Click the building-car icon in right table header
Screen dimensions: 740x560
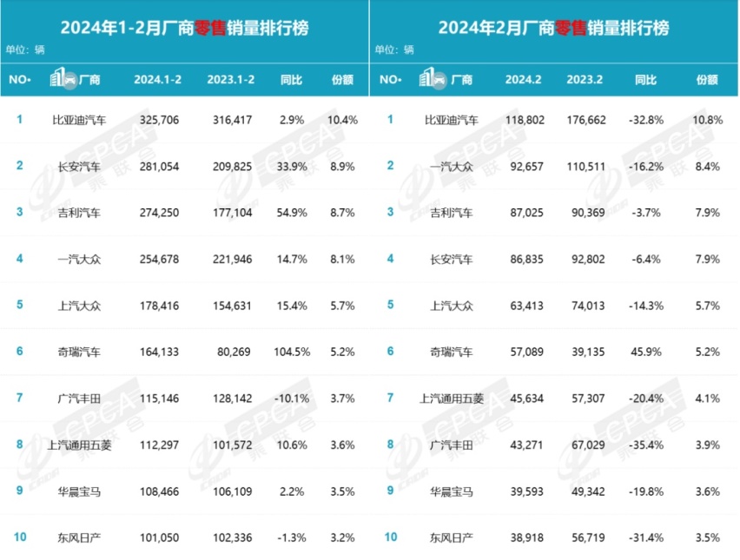point(433,78)
